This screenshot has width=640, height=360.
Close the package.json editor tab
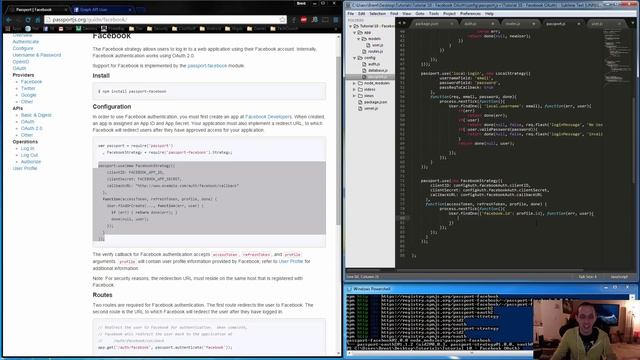(451, 24)
